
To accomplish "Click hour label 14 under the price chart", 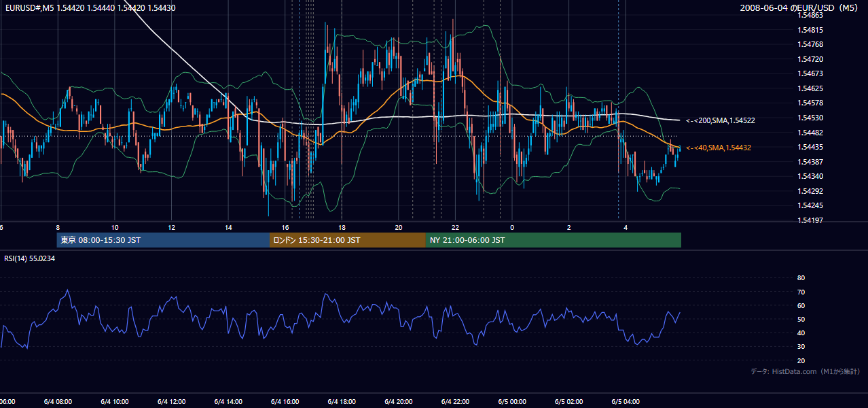I will (228, 227).
